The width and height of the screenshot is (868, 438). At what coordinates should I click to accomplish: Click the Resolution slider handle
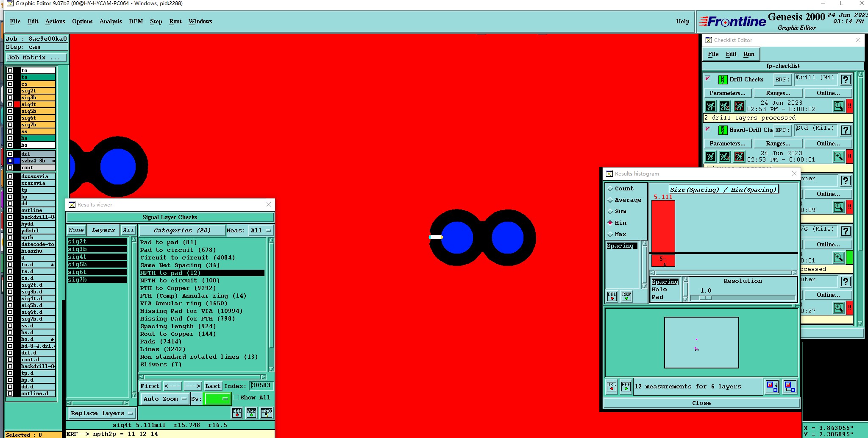tap(705, 298)
